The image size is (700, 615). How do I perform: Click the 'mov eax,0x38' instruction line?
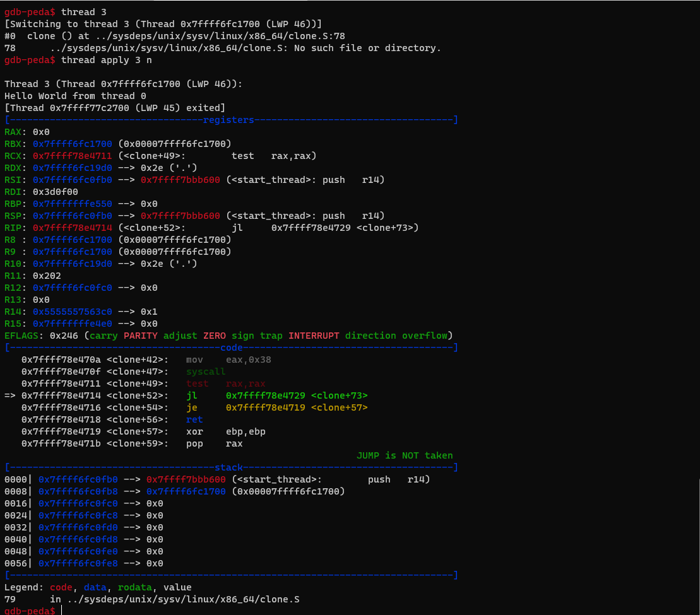[x=228, y=360]
